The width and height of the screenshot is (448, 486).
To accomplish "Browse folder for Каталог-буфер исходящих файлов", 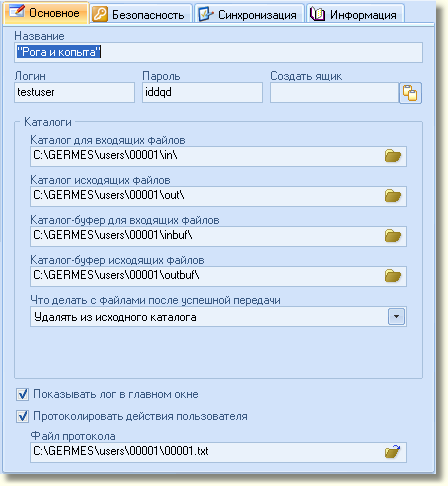I will coord(393,276).
